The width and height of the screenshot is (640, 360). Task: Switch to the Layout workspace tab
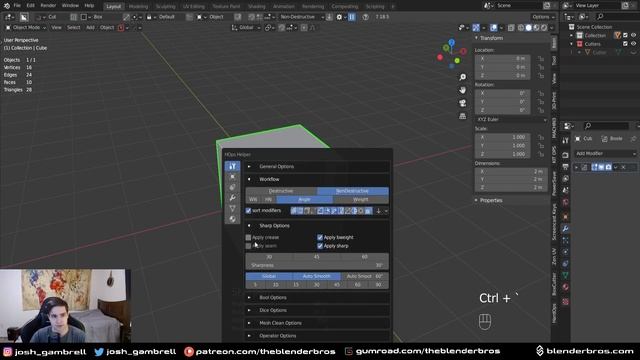113,7
